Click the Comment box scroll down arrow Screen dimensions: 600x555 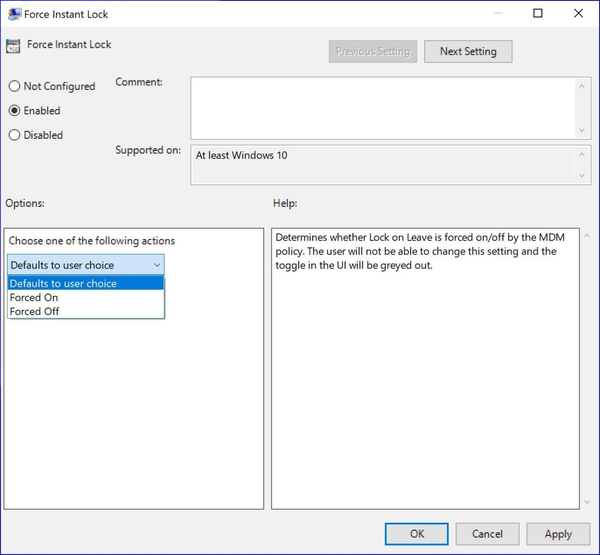tap(582, 131)
